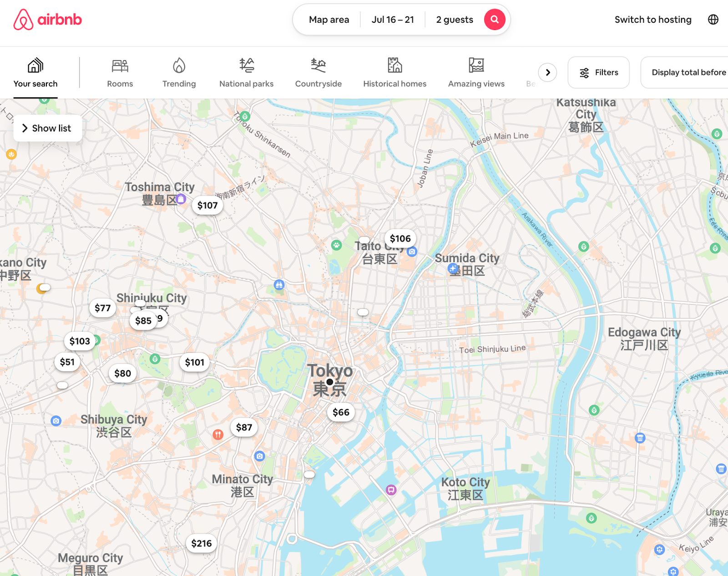Click blank pin below Taito City label
The height and width of the screenshot is (576, 728).
click(x=363, y=312)
